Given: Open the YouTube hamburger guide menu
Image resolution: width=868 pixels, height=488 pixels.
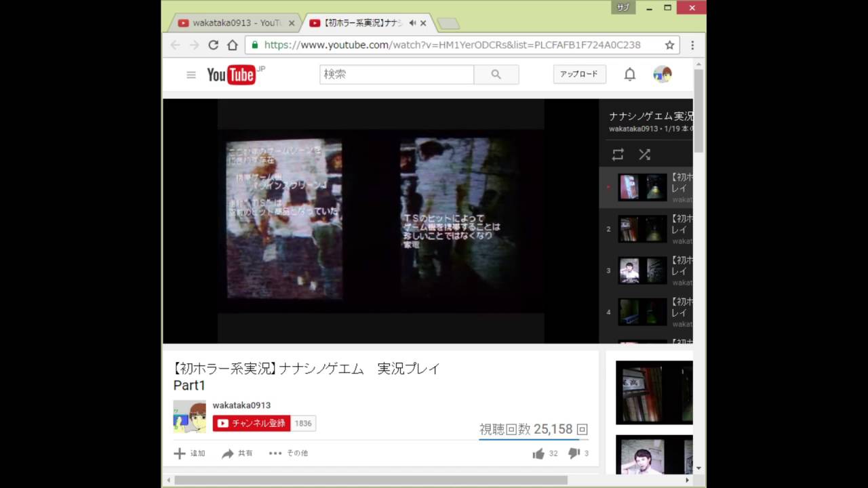Looking at the screenshot, I should coord(191,75).
